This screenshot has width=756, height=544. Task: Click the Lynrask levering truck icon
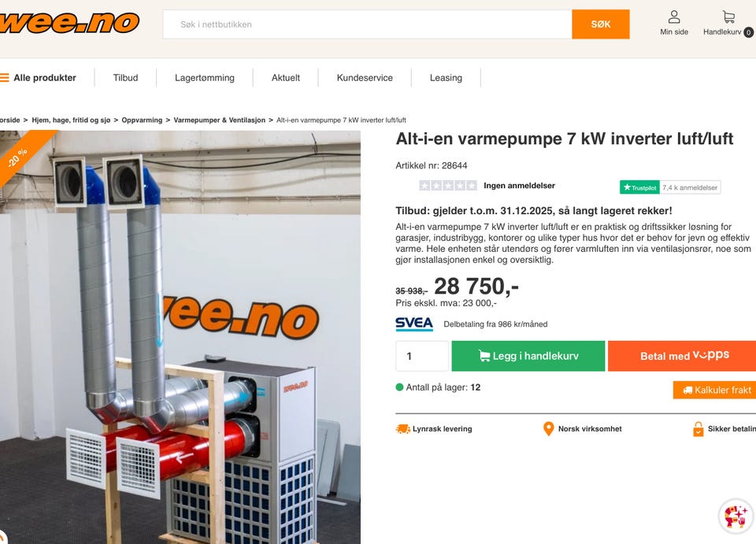click(x=402, y=428)
